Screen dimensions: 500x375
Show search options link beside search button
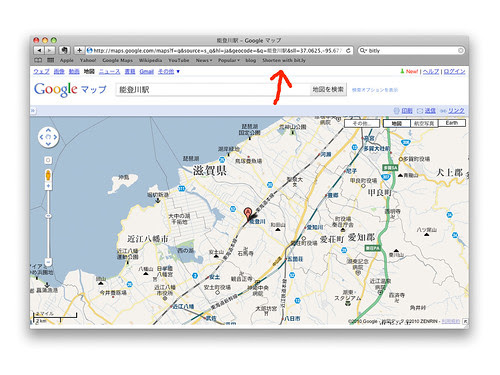pos(375,90)
